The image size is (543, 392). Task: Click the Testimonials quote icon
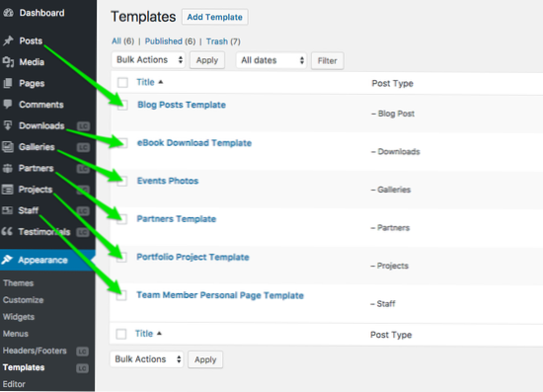[7, 231]
